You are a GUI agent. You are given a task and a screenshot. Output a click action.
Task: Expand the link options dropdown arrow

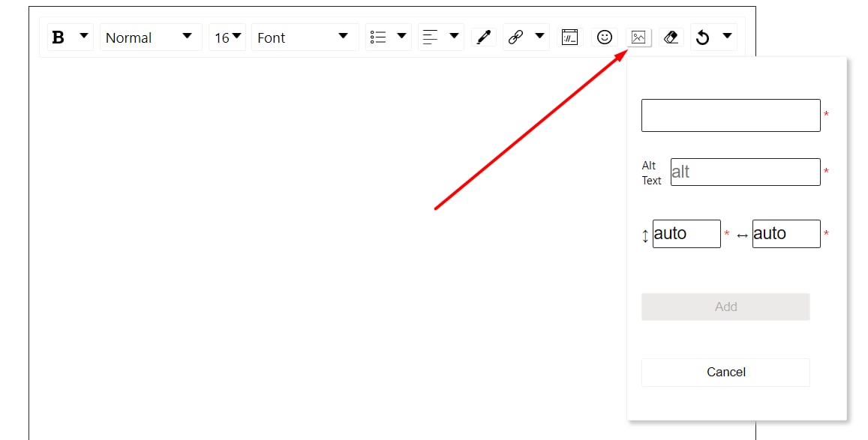(x=539, y=36)
